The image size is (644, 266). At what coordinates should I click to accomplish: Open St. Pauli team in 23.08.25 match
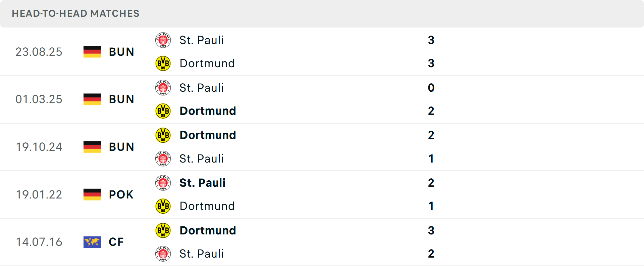(202, 40)
